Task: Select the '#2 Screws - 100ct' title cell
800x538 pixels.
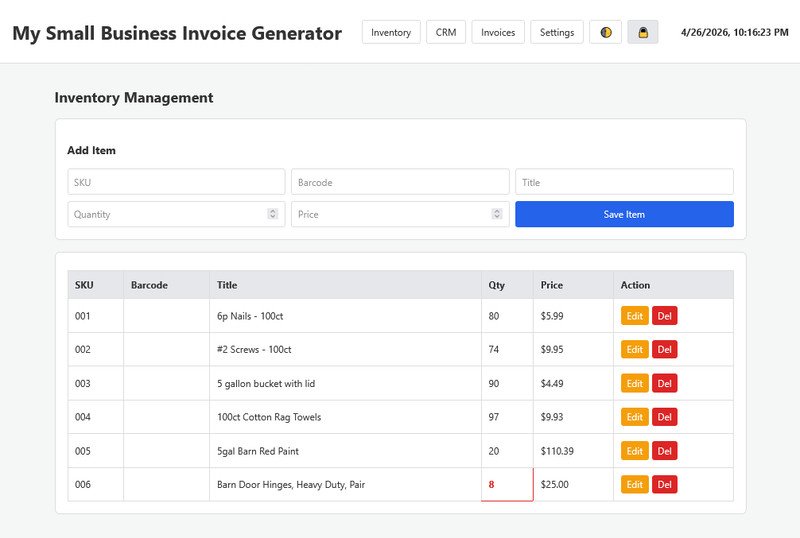Action: (x=345, y=349)
